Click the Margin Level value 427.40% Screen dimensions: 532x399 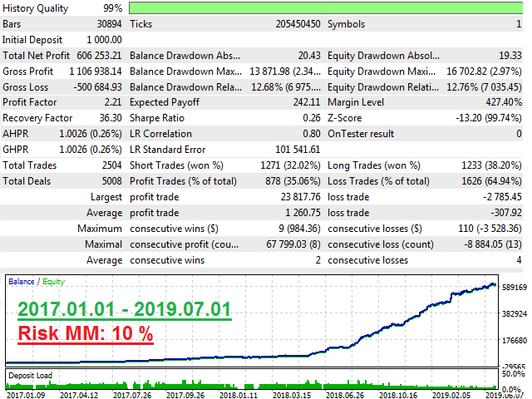tap(503, 102)
